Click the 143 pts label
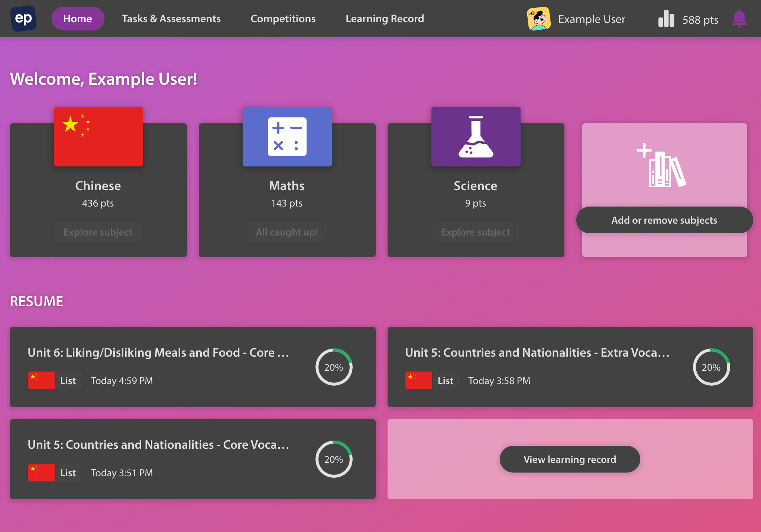Viewport: 761px width, 532px height. (x=287, y=203)
